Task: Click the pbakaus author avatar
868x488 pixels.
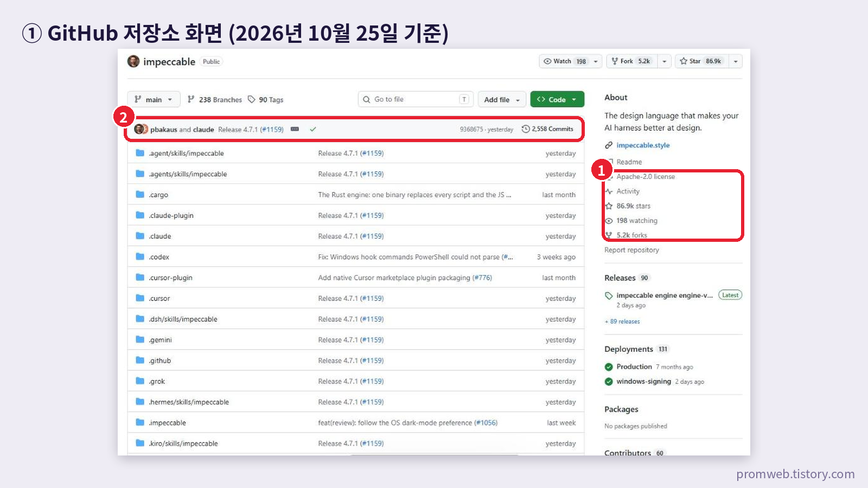Action: [x=139, y=129]
